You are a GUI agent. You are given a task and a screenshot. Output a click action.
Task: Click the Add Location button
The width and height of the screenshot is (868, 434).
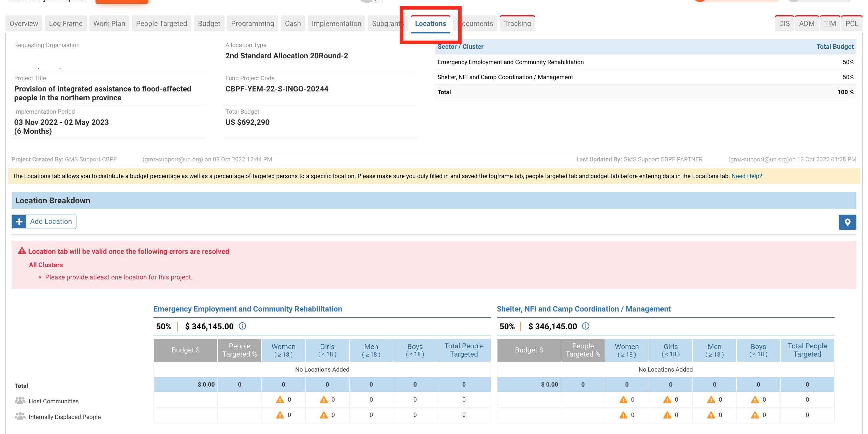[44, 221]
